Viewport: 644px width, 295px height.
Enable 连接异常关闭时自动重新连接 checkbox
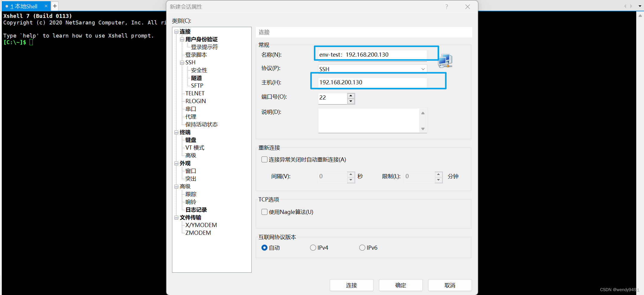pyautogui.click(x=264, y=159)
